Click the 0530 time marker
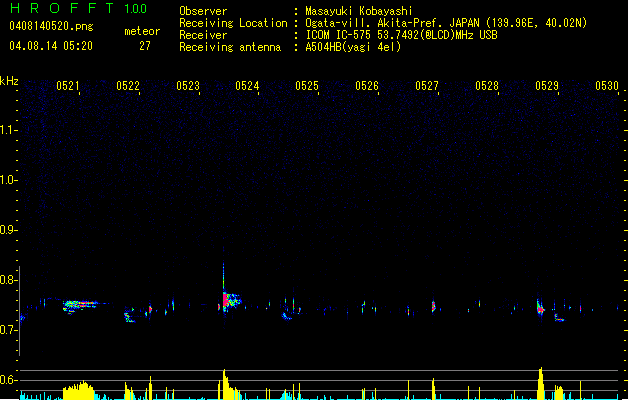The height and width of the screenshot is (400, 629). [x=607, y=85]
